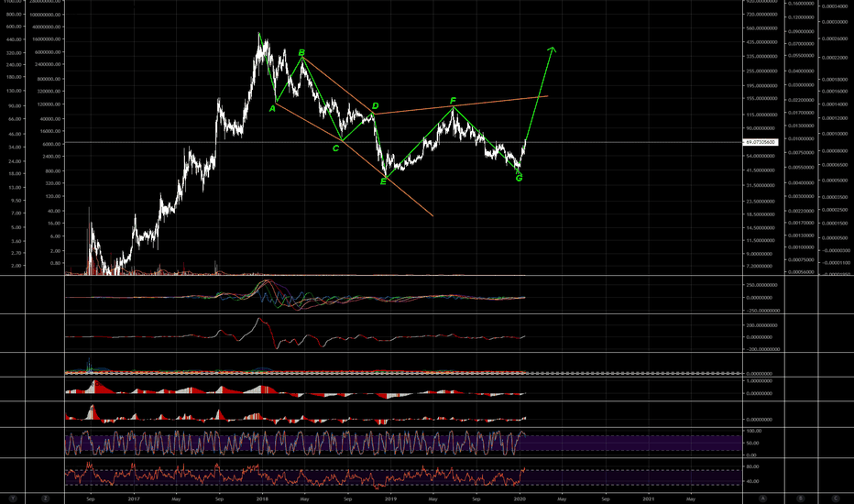Select the wave label D on chart
This screenshot has height=504, width=854.
tap(376, 105)
